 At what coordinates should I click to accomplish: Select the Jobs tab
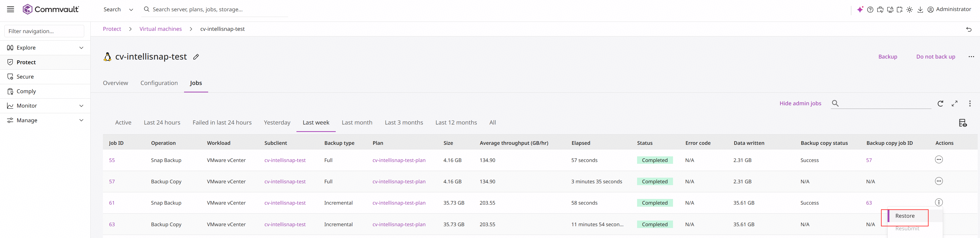196,83
